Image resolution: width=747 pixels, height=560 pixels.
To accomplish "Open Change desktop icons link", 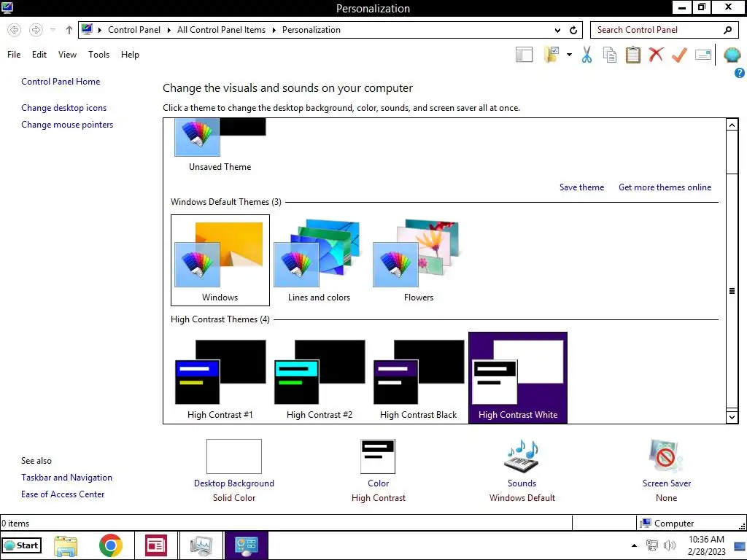I will pos(64,108).
